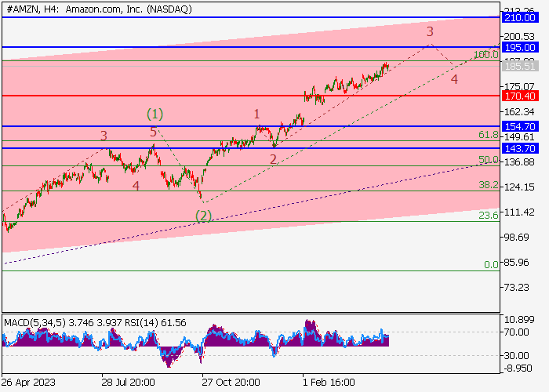
Task: Click the 195.00 price level label
Action: 520,47
